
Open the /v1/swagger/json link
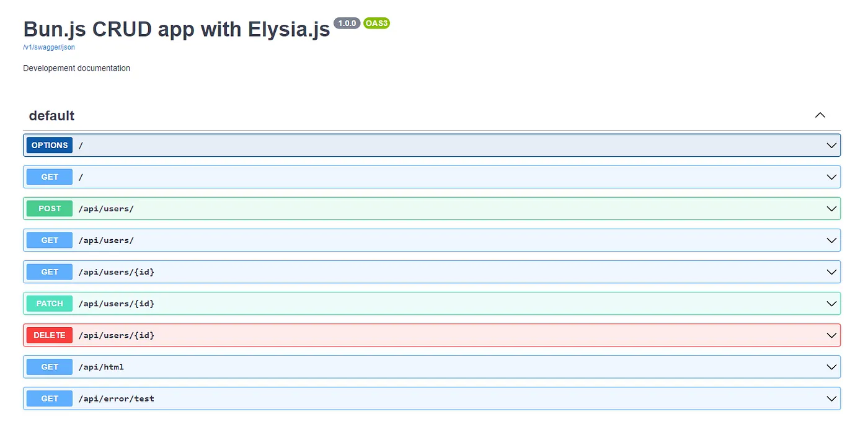49,47
